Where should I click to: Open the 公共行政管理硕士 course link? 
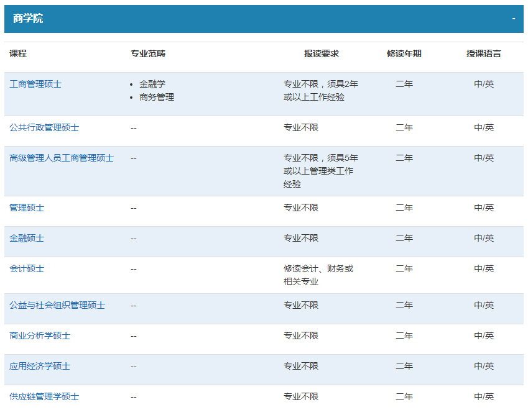click(x=44, y=127)
